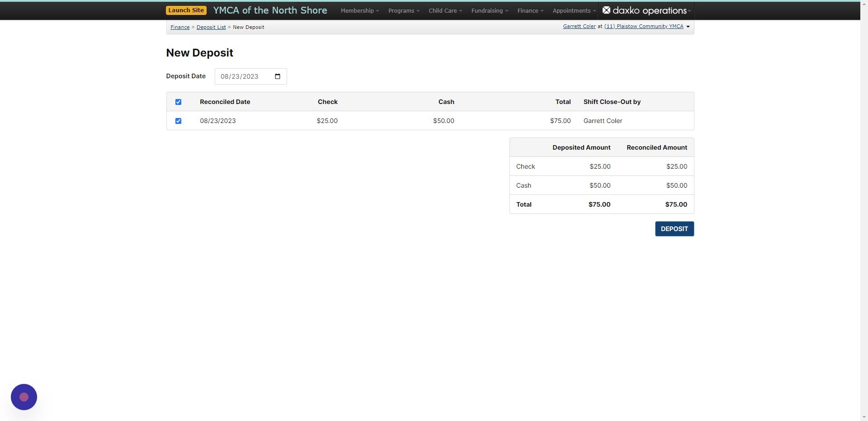Image resolution: width=868 pixels, height=421 pixels.
Task: Click the Launch Site button
Action: (186, 10)
